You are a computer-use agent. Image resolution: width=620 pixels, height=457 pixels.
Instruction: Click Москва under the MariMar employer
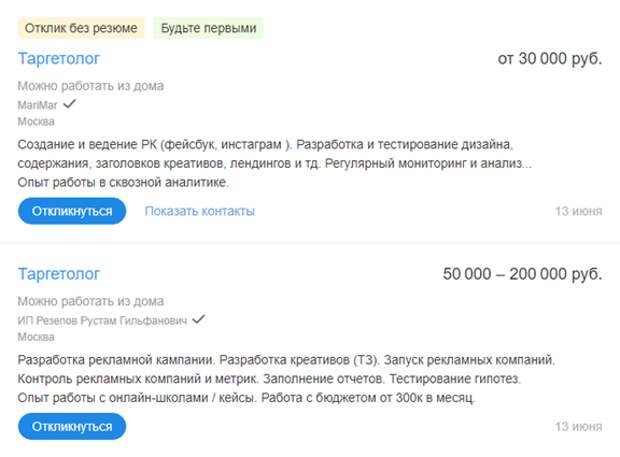click(36, 121)
